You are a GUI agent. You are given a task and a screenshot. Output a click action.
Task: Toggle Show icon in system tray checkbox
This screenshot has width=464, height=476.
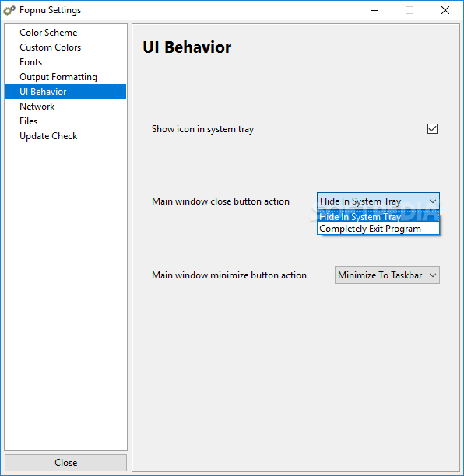(432, 128)
